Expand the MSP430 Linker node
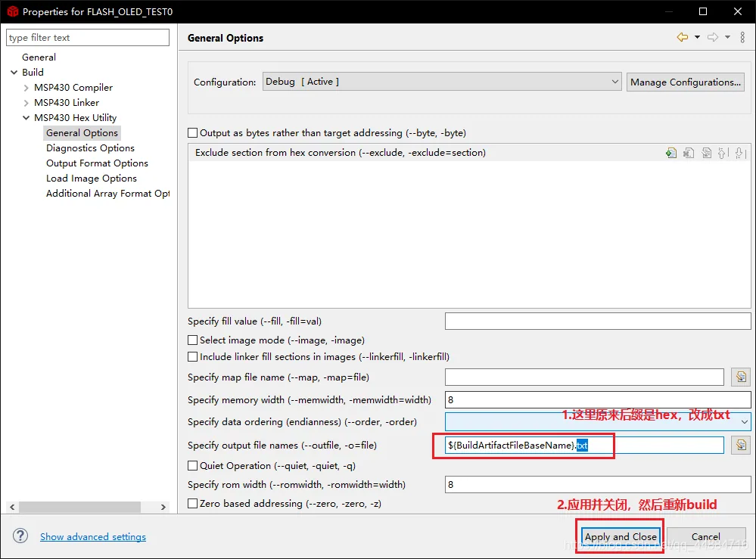The image size is (756, 559). click(x=26, y=103)
